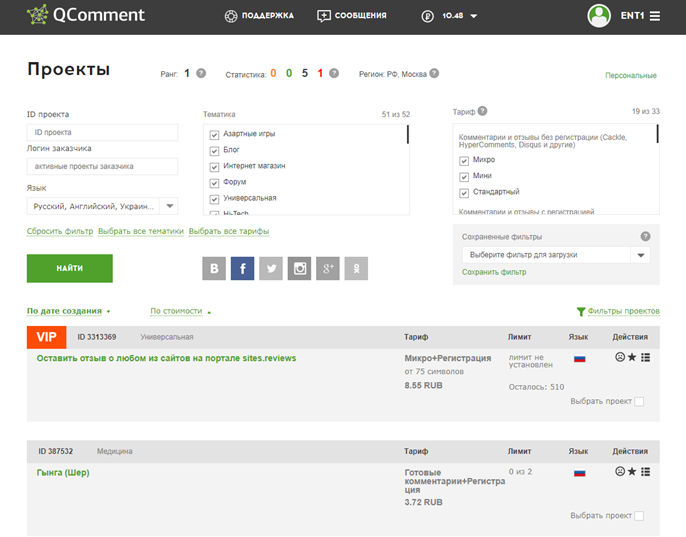Open the Язык language dropdown

click(x=102, y=206)
